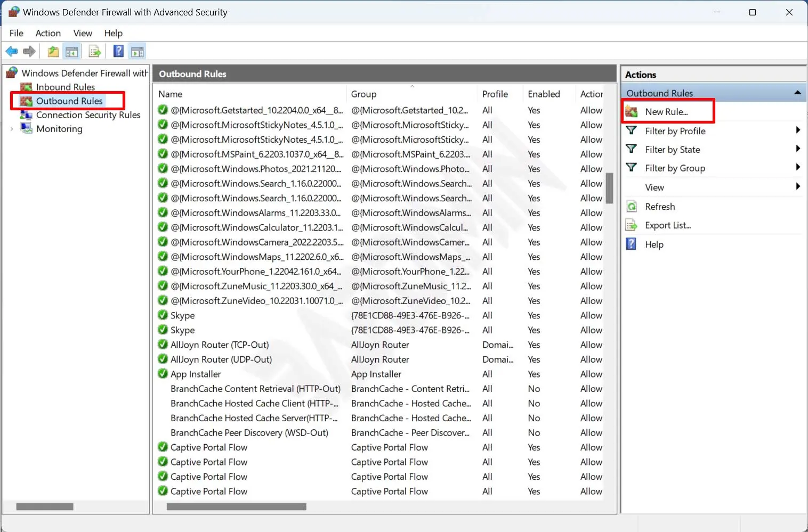Viewport: 808px width, 532px height.
Task: Click the New Rule icon in Actions pane
Action: click(632, 112)
